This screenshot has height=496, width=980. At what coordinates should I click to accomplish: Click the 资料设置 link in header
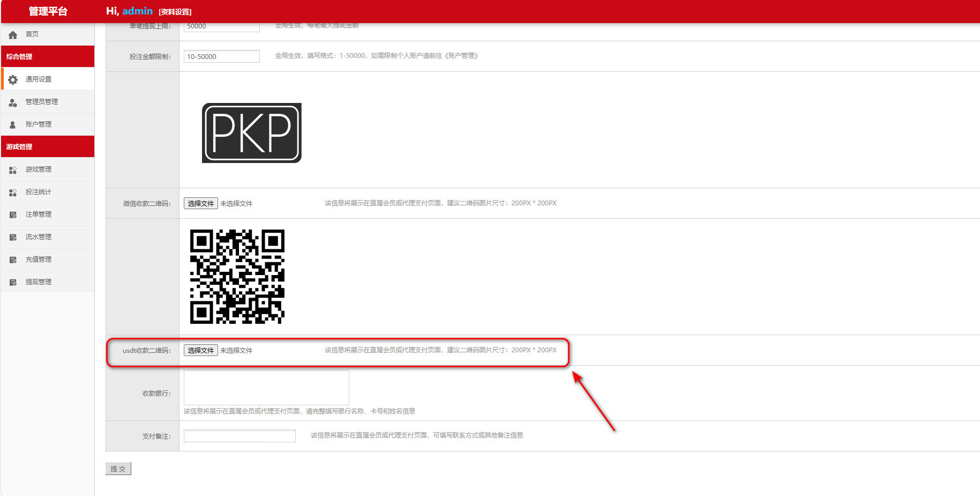point(175,12)
